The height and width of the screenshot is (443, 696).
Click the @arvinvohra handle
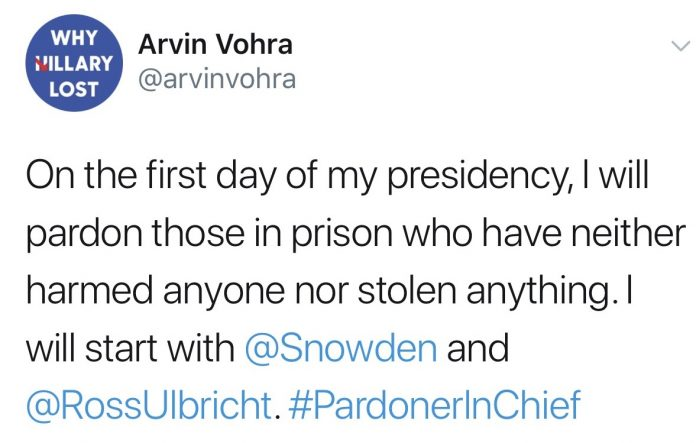tap(217, 79)
